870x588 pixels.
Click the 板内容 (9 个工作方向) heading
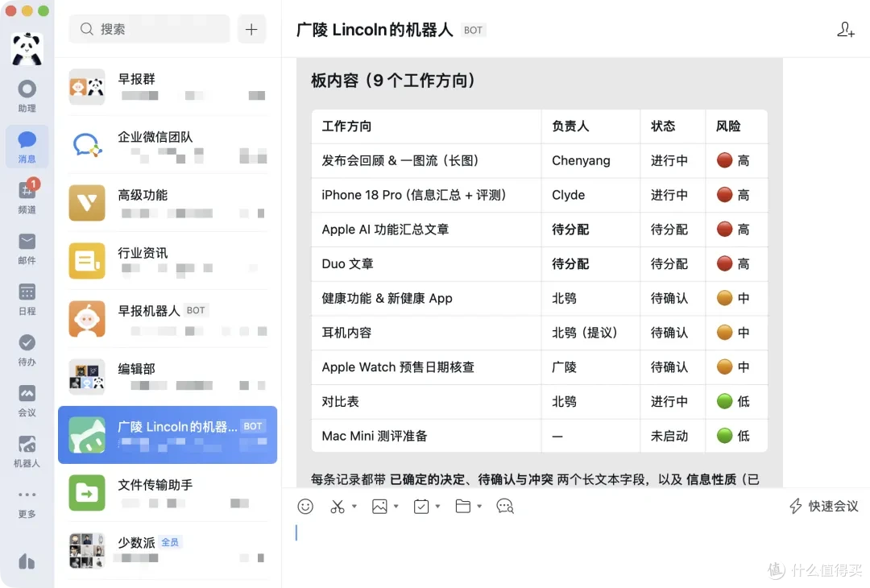pos(393,81)
